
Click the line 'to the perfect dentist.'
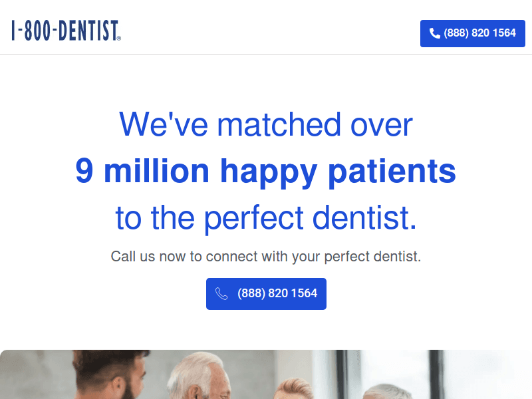coord(266,217)
